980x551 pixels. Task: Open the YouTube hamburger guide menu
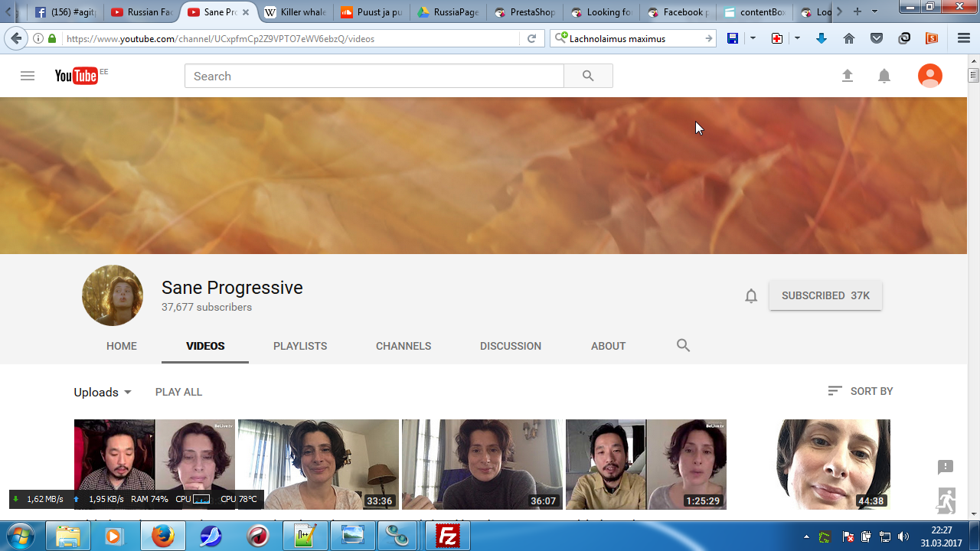(x=28, y=76)
